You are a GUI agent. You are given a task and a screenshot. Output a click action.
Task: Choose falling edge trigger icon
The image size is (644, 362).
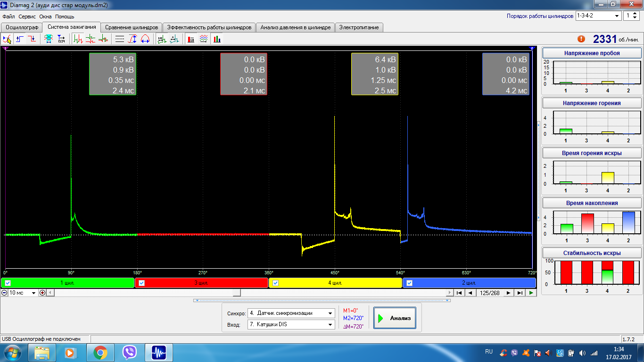[x=32, y=39]
